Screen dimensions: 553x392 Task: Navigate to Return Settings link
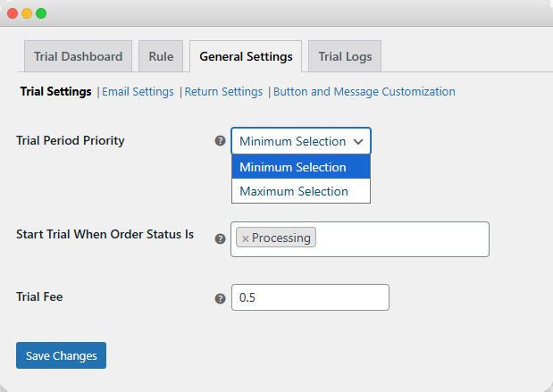click(x=223, y=91)
